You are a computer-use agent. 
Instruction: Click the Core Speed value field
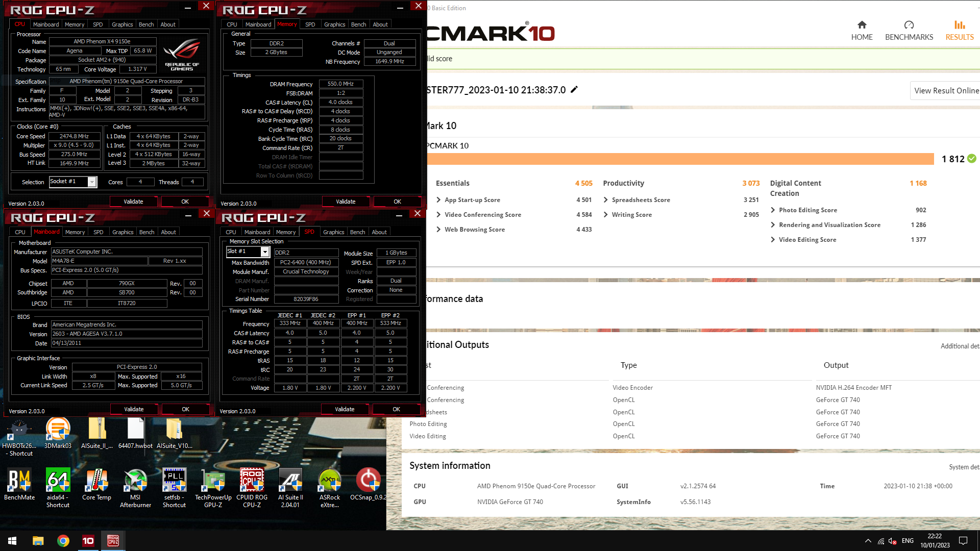point(74,136)
